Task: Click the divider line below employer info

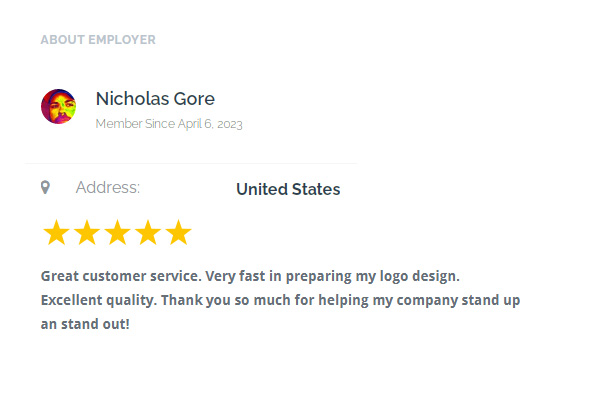Action: point(191,163)
